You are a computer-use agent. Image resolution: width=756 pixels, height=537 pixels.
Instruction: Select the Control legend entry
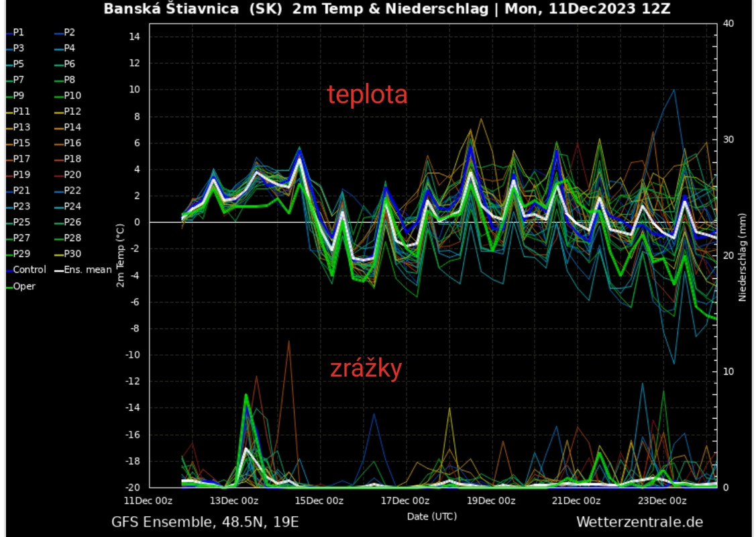[26, 270]
